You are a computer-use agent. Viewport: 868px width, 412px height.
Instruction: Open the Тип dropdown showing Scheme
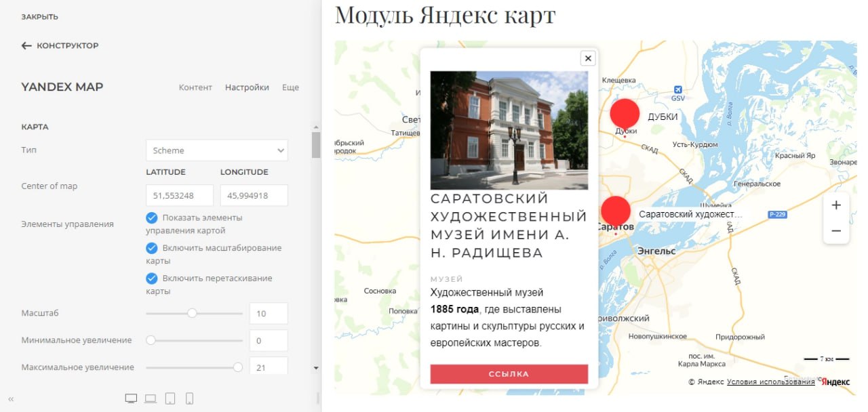pos(217,150)
